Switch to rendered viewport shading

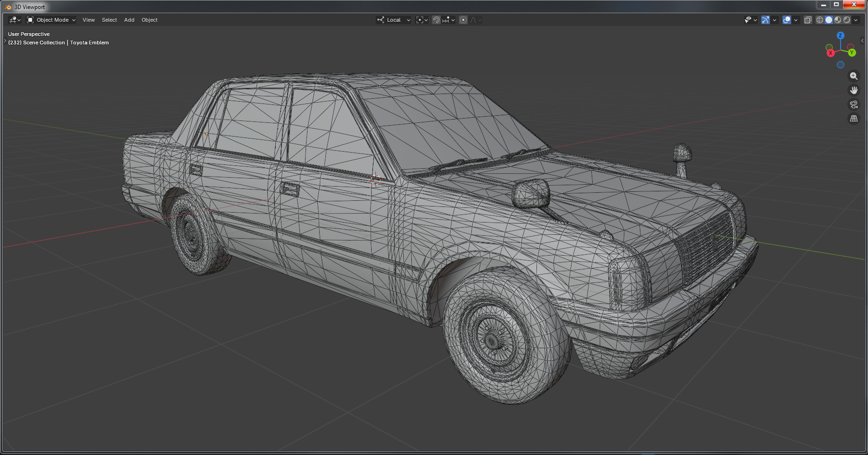coord(847,20)
